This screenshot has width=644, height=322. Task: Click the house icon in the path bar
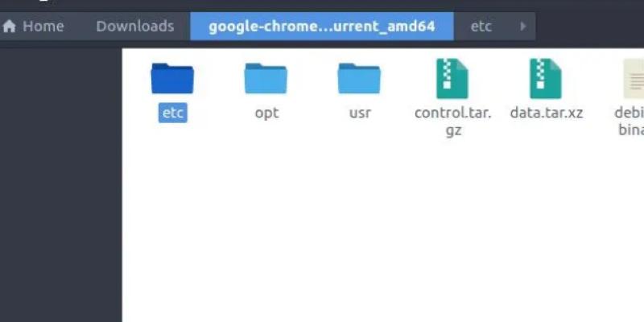click(x=10, y=27)
